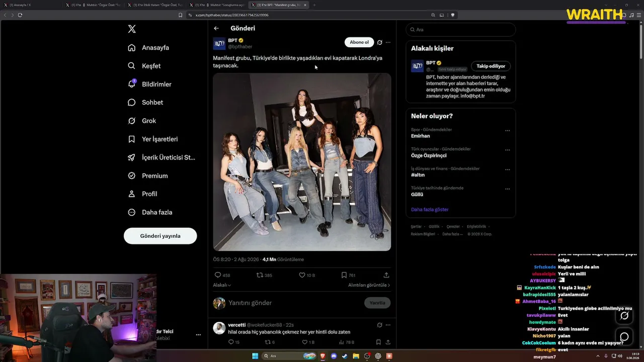Image resolution: width=644 pixels, height=362 pixels.
Task: Click the Takip ediliyor button
Action: click(491, 66)
